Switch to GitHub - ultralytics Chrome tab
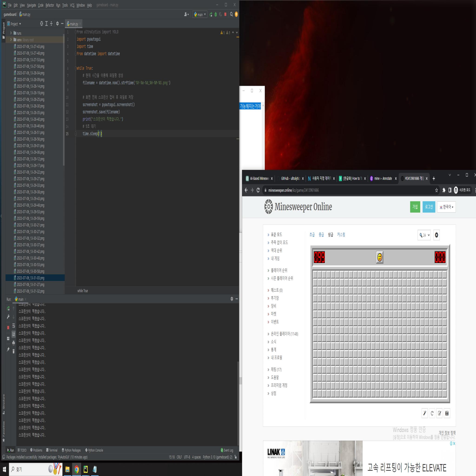The height and width of the screenshot is (476, 476). (290, 179)
